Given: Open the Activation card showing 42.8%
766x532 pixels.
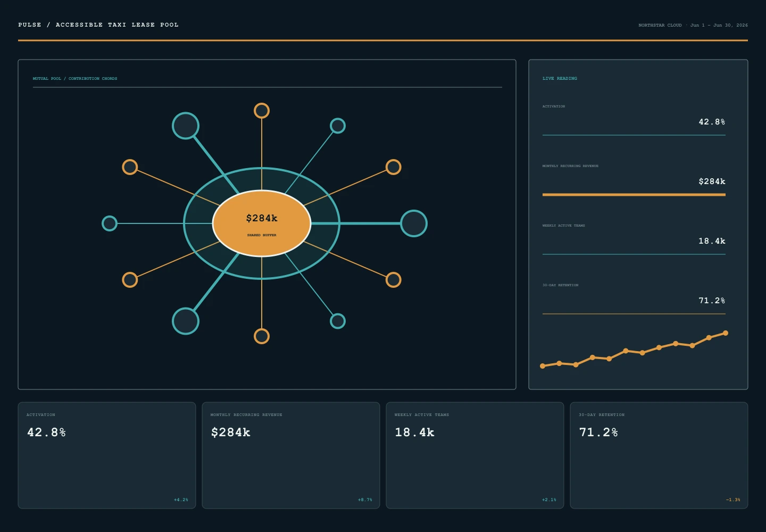Looking at the screenshot, I should (x=107, y=455).
